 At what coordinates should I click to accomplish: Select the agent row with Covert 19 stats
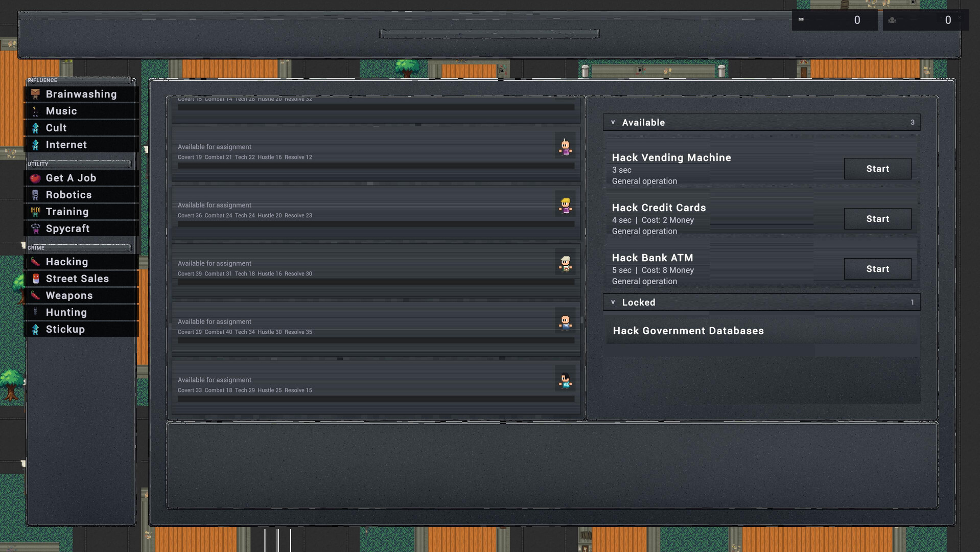(x=358, y=152)
